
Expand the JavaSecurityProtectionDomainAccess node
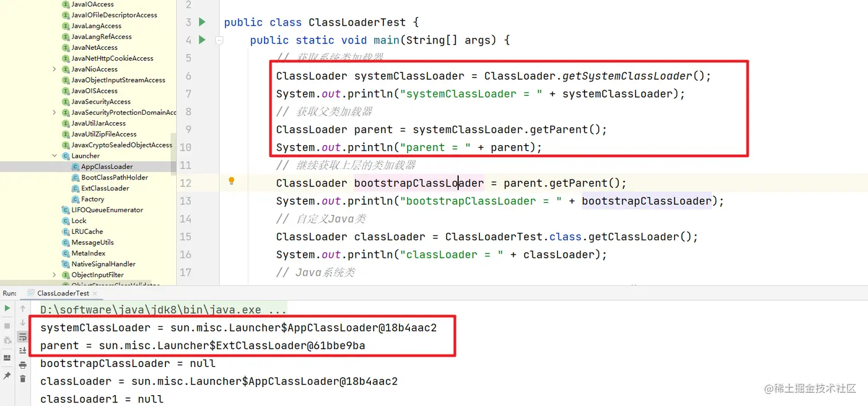point(55,112)
